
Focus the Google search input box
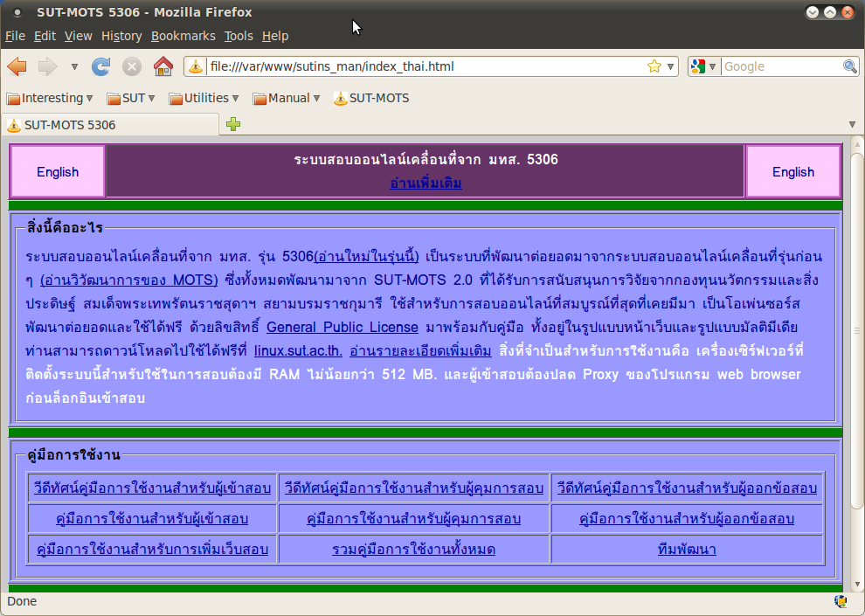[782, 66]
